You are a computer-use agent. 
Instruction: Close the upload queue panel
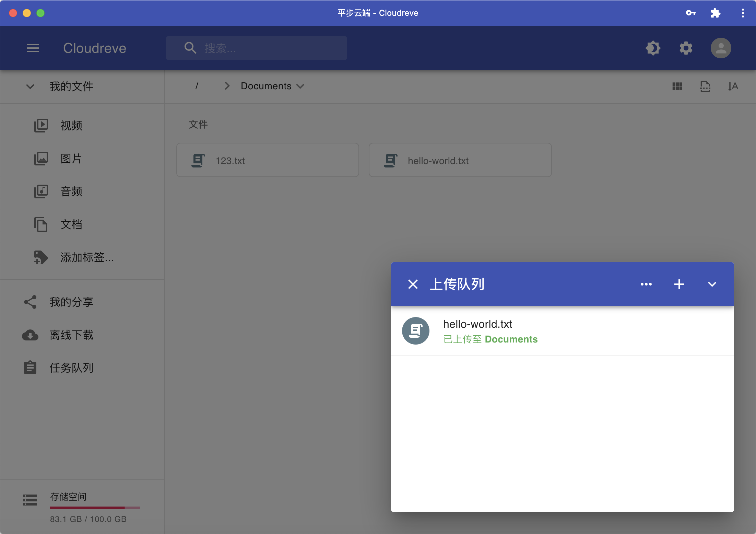coord(413,284)
